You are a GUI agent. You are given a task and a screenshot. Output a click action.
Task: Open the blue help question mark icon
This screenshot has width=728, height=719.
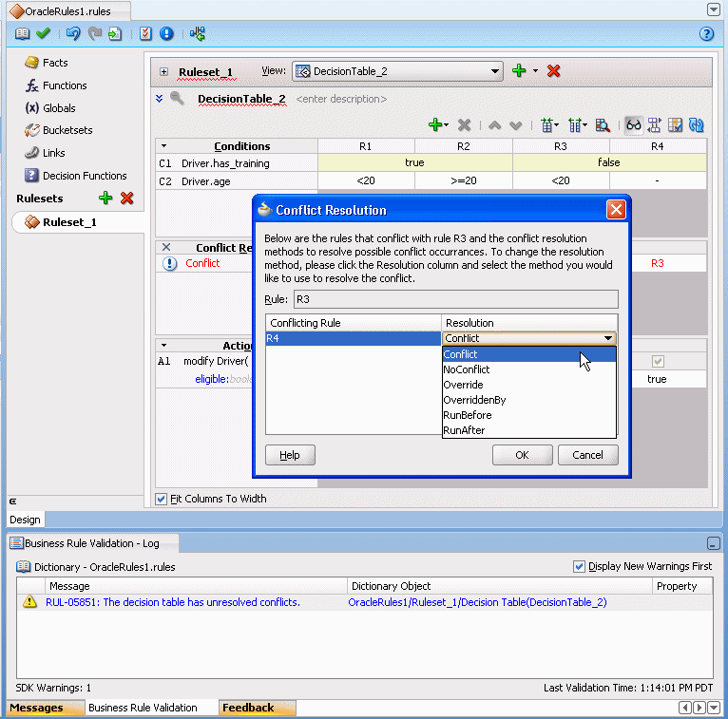(706, 33)
